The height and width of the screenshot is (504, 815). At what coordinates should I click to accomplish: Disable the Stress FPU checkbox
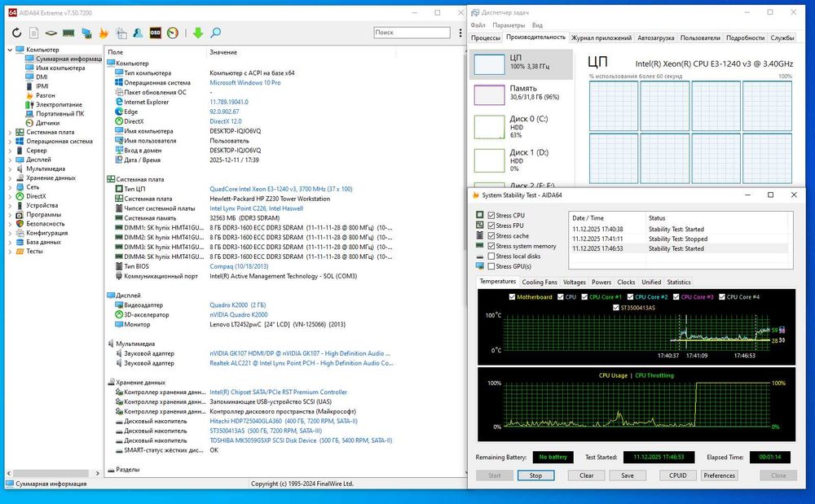(x=491, y=226)
